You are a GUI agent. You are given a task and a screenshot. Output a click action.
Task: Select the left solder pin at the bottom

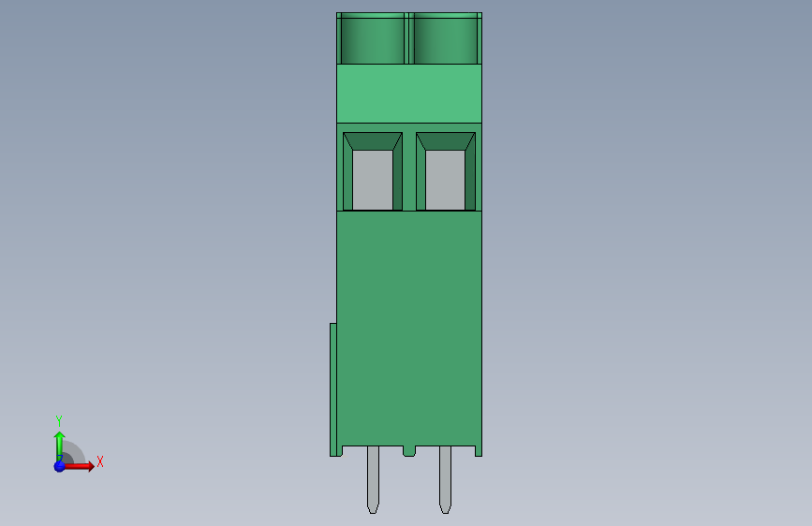373,479
